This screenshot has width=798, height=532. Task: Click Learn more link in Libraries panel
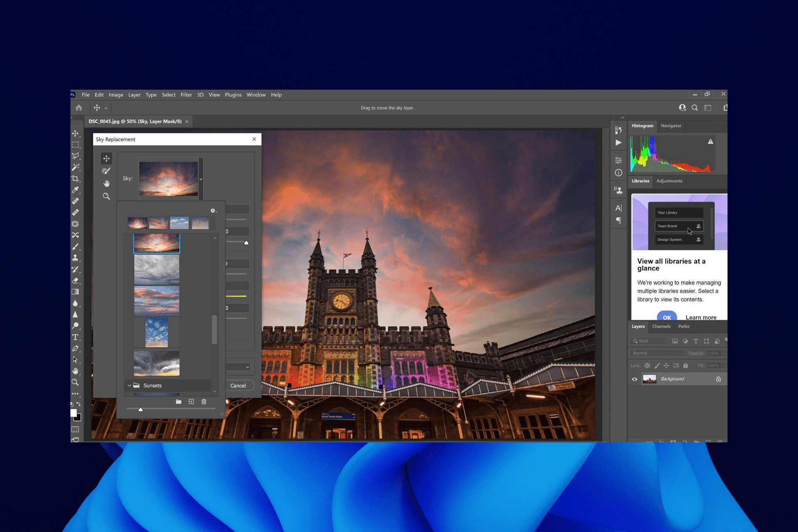pos(701,316)
